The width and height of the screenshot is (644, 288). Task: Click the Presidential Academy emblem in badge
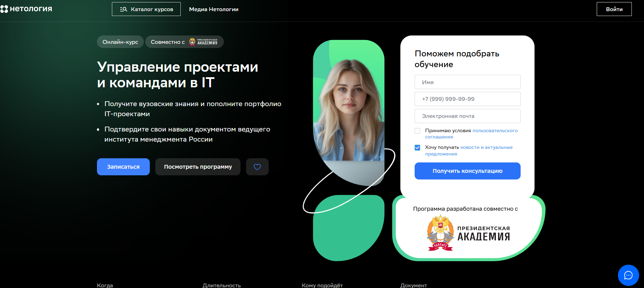point(192,42)
